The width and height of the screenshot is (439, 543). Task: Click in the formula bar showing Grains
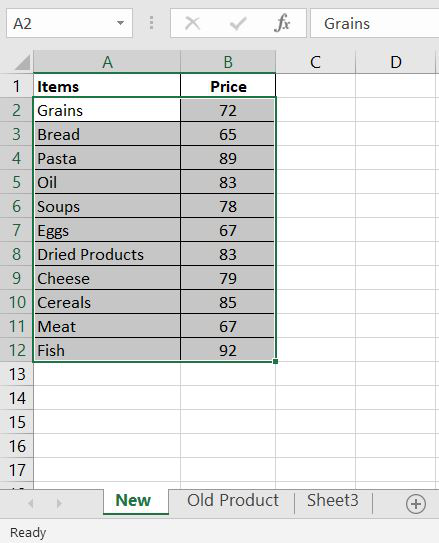pos(375,24)
